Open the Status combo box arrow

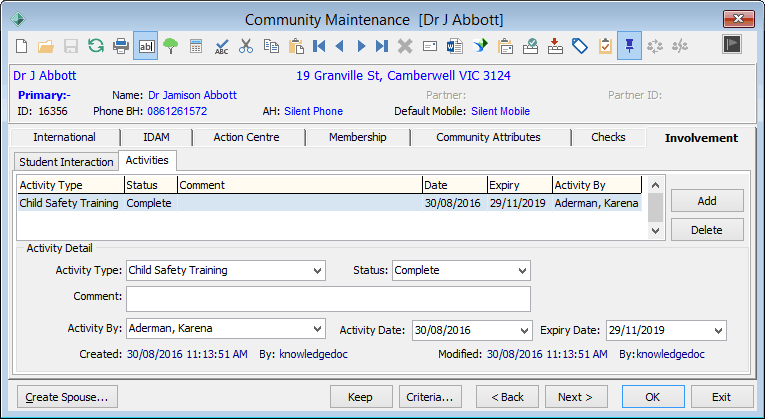pyautogui.click(x=523, y=271)
